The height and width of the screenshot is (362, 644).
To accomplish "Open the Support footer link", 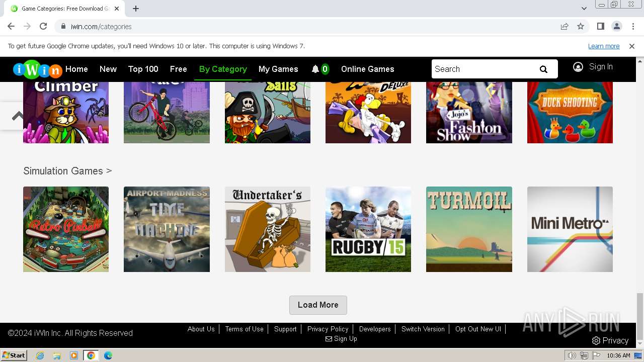I will [285, 329].
